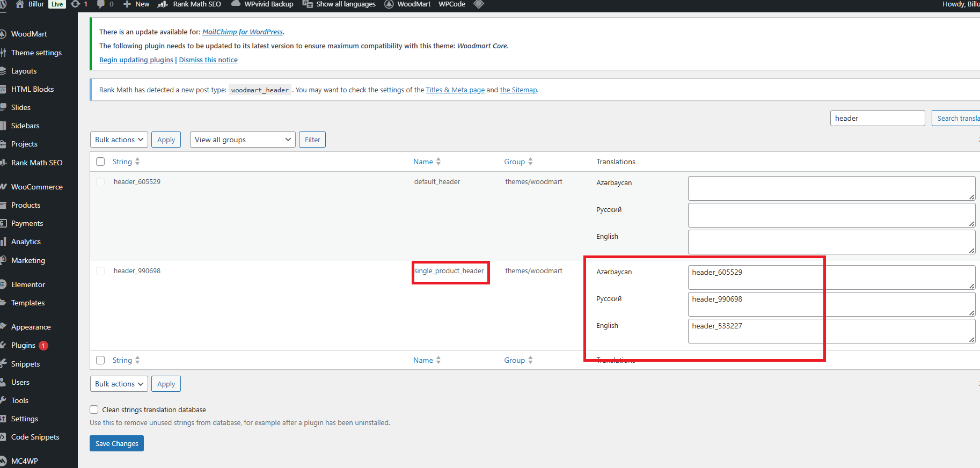Open Templates menu item
Screen dimensions: 980x468
tap(28, 303)
